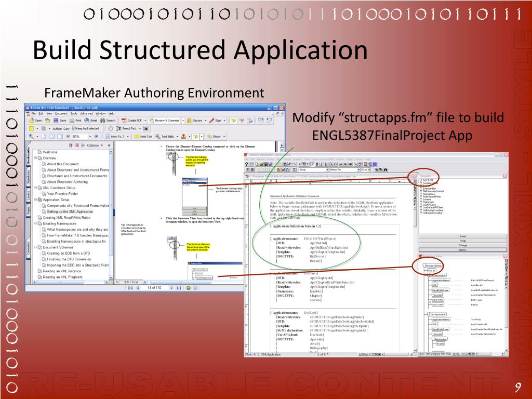Go to next page in Acrobat

tap(171, 288)
